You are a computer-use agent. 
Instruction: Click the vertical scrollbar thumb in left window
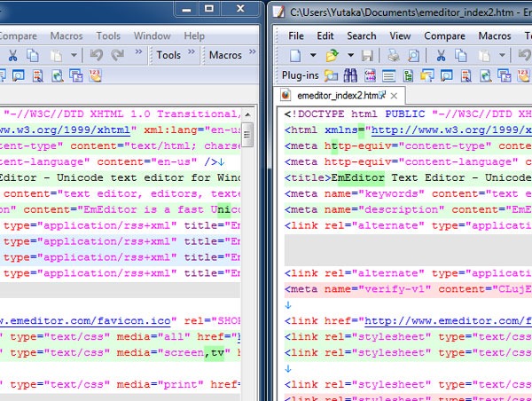pyautogui.click(x=247, y=135)
